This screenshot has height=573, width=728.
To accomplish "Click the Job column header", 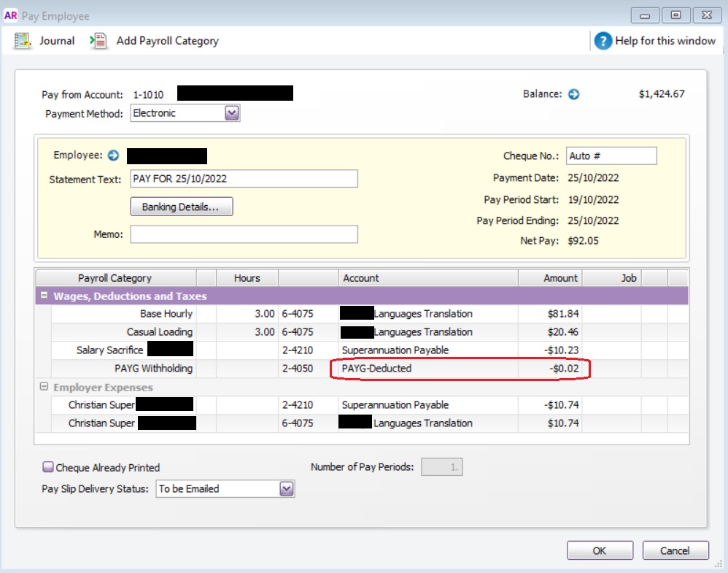I will pyautogui.click(x=612, y=278).
